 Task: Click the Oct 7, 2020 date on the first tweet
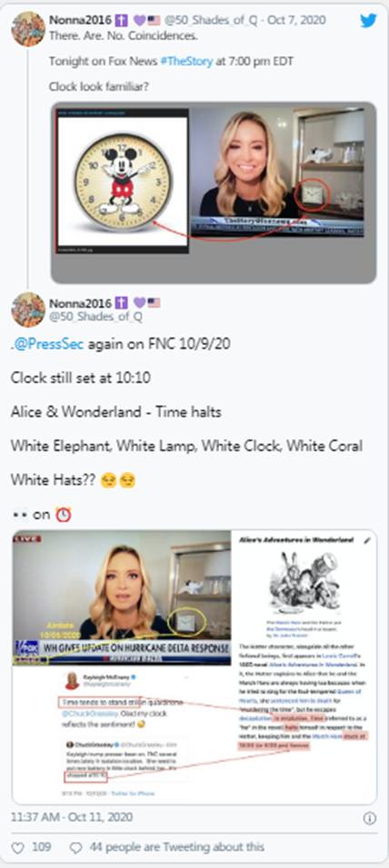(296, 21)
